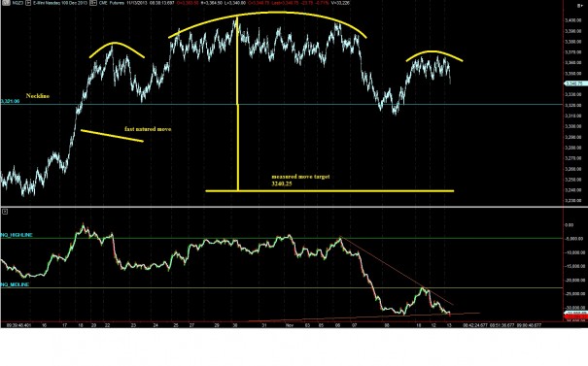Screen dimensions: 588x366
Task: Click the NQ_HIGHLINE label in the lower panel
Action: (17, 235)
